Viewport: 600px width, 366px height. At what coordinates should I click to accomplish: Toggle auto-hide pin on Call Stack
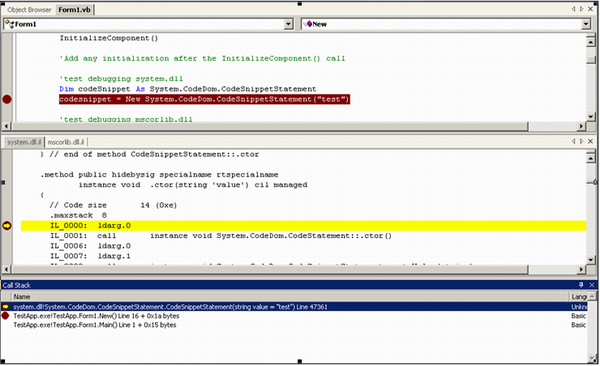pos(581,285)
